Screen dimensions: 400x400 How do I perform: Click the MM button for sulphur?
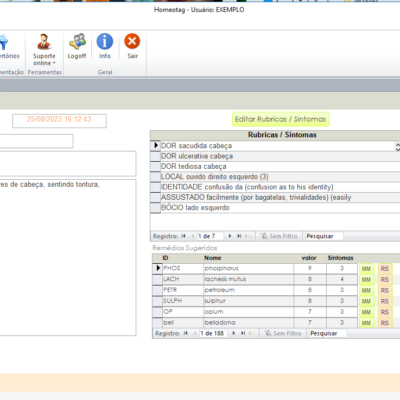pos(366,301)
